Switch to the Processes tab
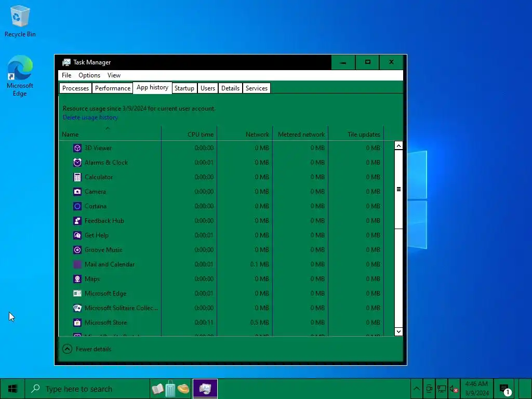Viewport: 532px width, 399px height. coord(75,88)
